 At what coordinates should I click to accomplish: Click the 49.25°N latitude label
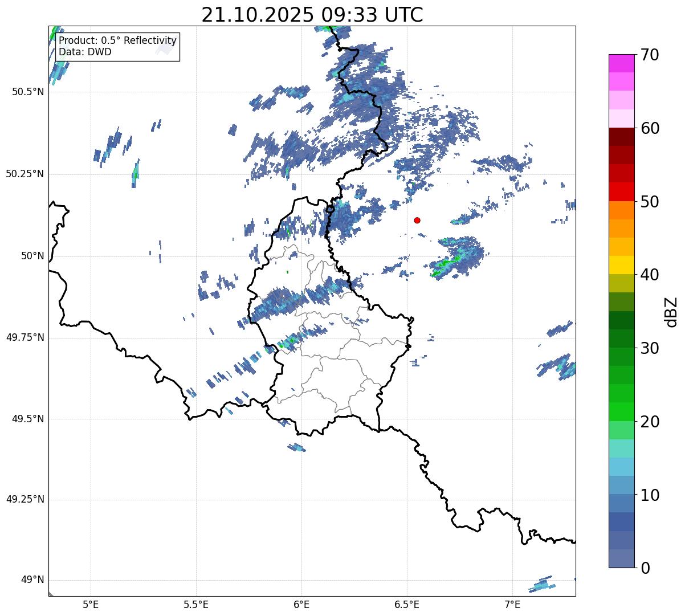tap(25, 499)
